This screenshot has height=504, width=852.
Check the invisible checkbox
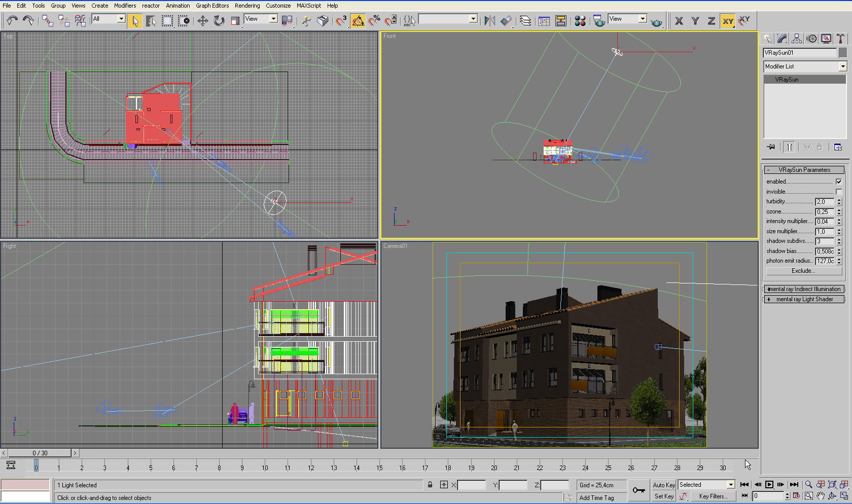(x=839, y=192)
